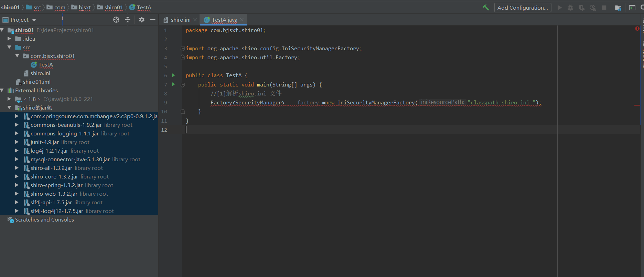
Task: Click the Collapse All icon in Project panel
Action: [x=128, y=20]
